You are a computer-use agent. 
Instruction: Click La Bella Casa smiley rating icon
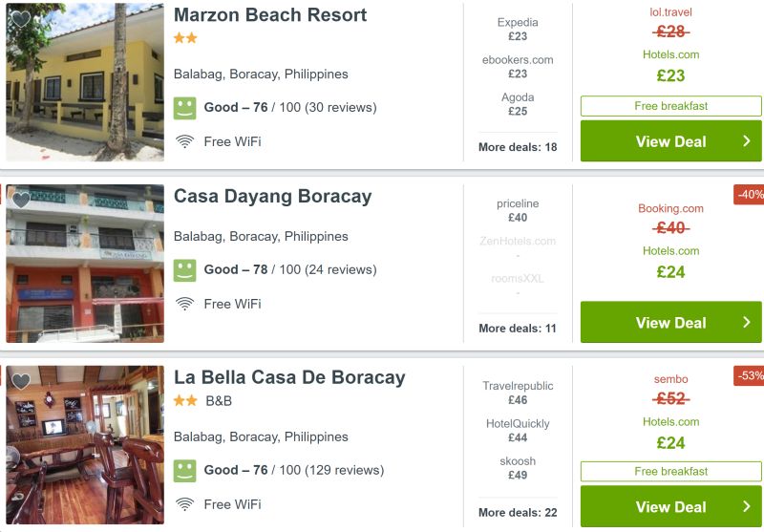pyautogui.click(x=184, y=471)
